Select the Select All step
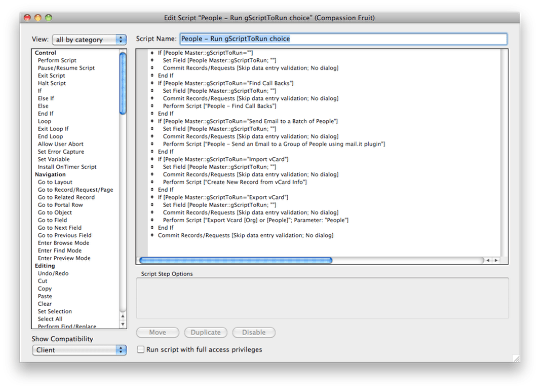Screen dimensions: 540x390 [50, 319]
